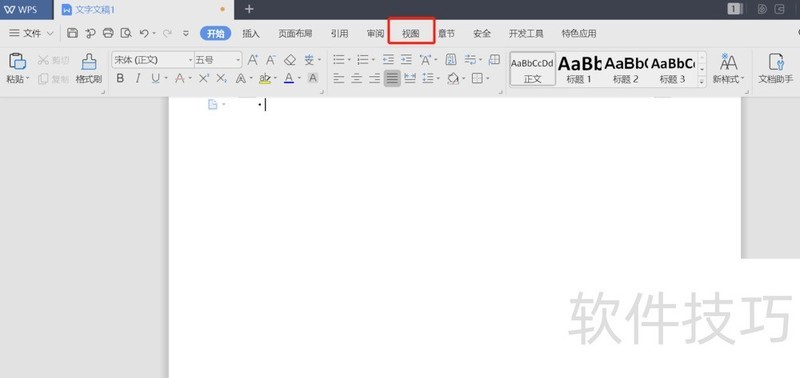Expand the numbered list dropdown arrow
Screen dimensions: 800x378
pos(373,60)
